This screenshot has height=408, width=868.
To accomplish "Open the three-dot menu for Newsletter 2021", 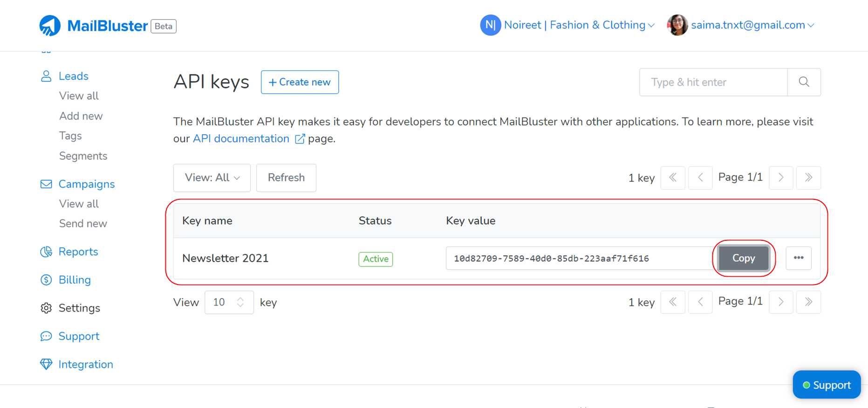I will [x=799, y=258].
